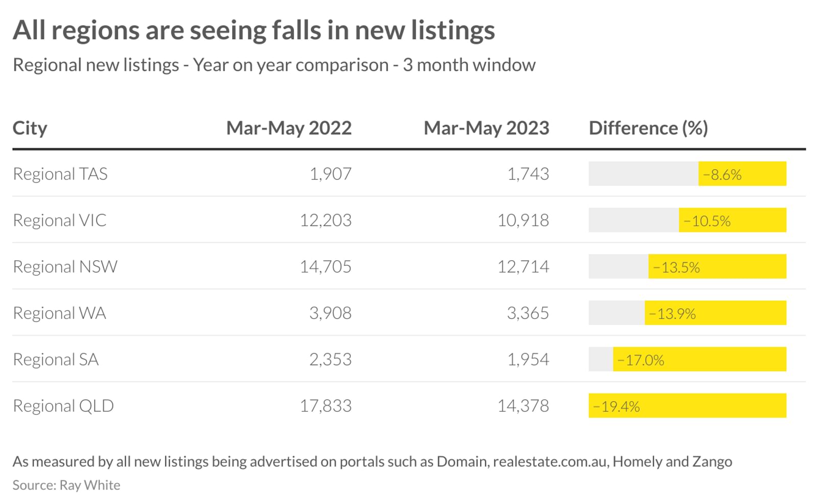
Task: Click the yellow -17.0% difference bar
Action: click(x=699, y=359)
